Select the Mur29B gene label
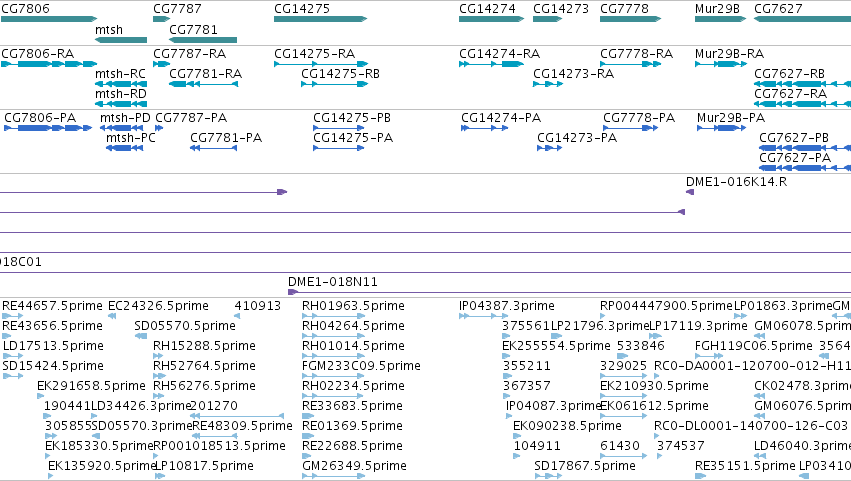This screenshot has height=481, width=851. (717, 9)
